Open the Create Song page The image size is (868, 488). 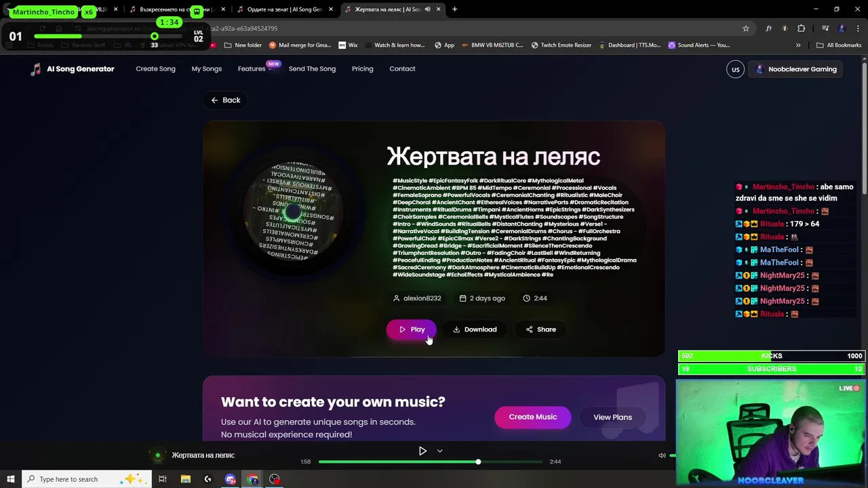155,68
